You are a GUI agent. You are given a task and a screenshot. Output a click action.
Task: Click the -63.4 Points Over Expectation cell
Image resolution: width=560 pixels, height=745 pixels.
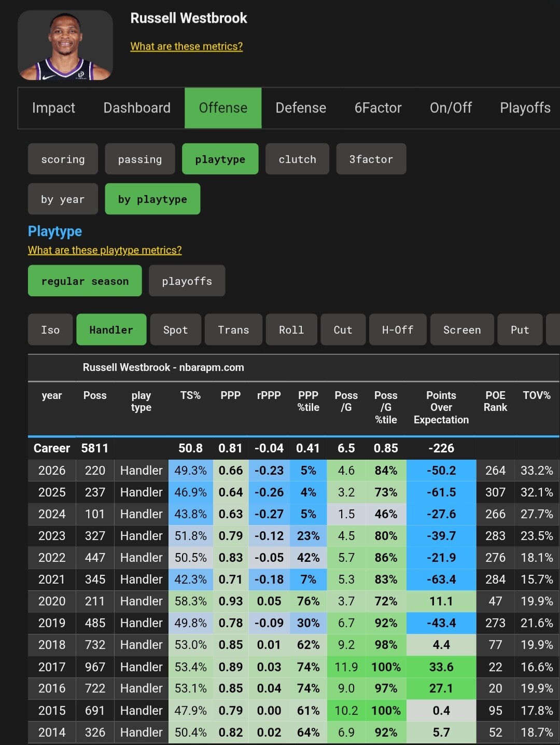(441, 580)
